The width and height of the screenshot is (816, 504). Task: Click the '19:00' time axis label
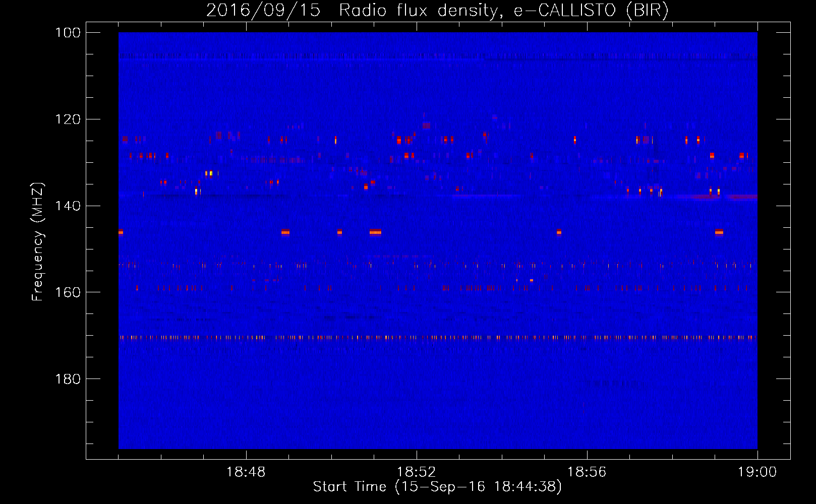coord(757,472)
